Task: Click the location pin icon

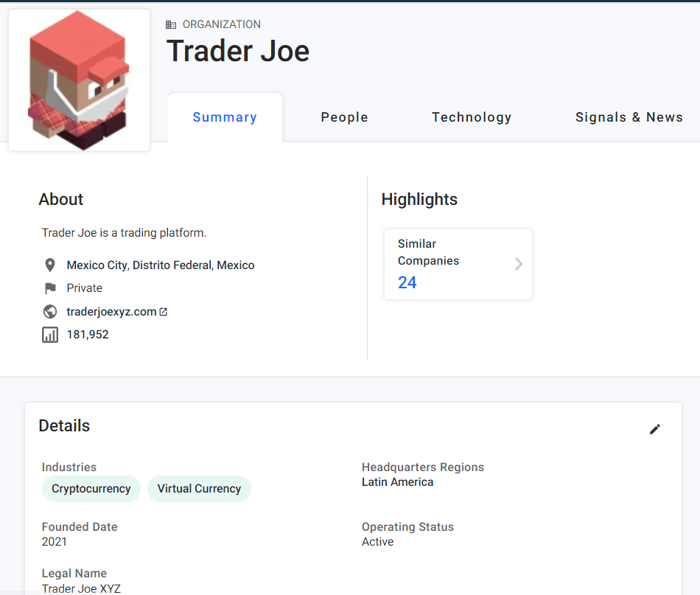Action: click(50, 265)
